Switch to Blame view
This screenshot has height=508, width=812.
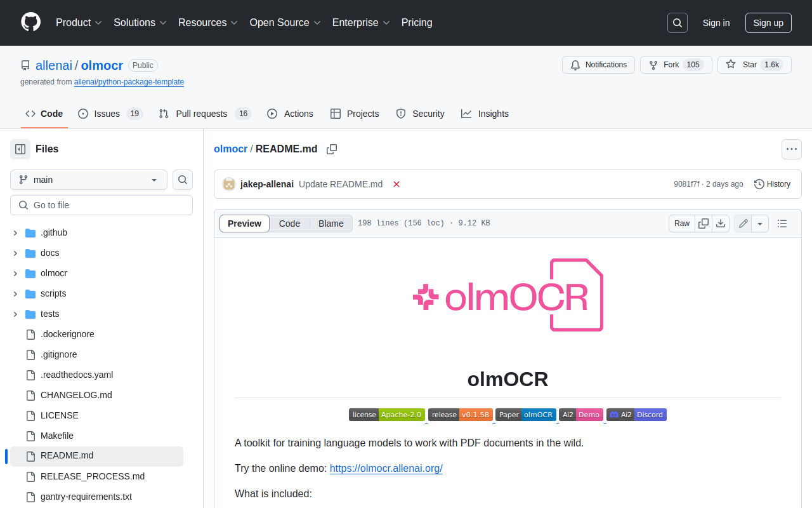(331, 224)
